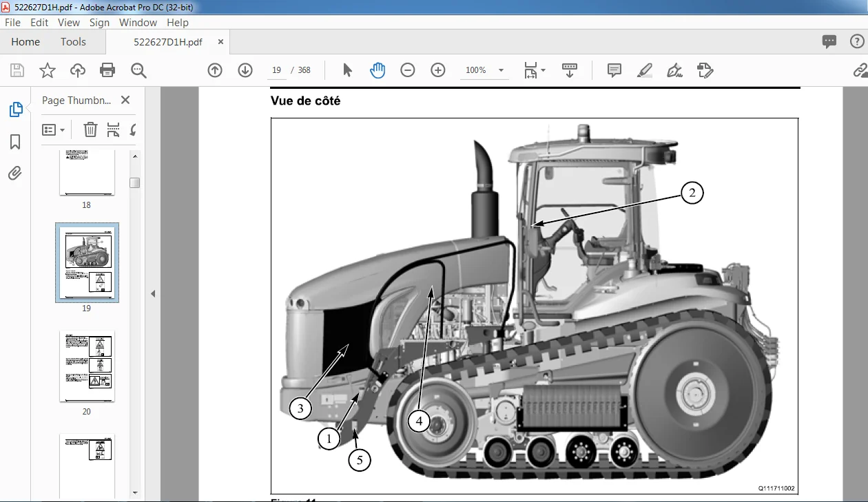This screenshot has width=868, height=502.
Task: Bookmark this file with the star icon
Action: pos(47,70)
